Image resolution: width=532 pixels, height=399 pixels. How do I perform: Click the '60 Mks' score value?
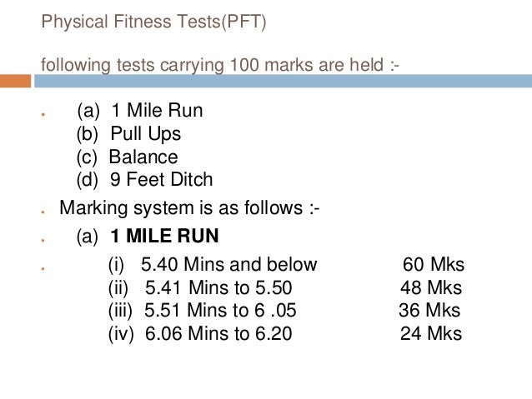click(434, 264)
